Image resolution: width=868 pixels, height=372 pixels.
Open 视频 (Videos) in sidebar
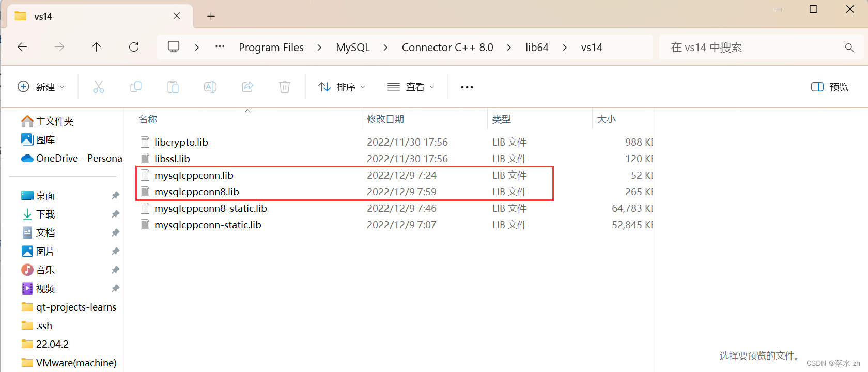[38, 288]
